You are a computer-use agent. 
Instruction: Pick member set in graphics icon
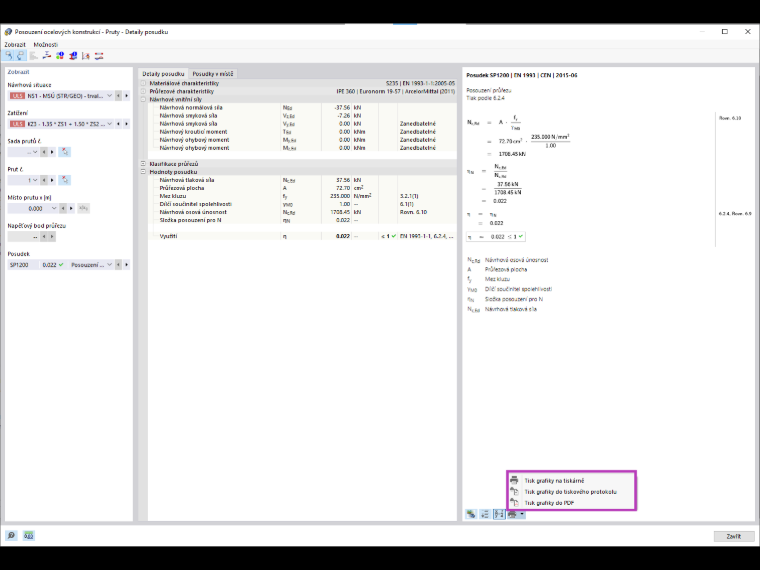click(64, 152)
